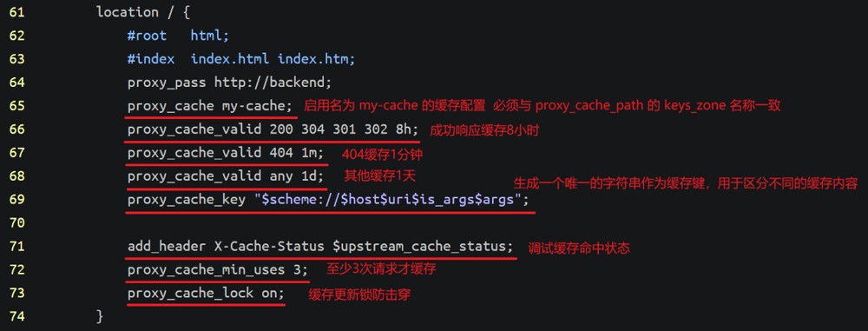Click the commented '#root html;' line
The image size is (868, 331).
(x=178, y=36)
